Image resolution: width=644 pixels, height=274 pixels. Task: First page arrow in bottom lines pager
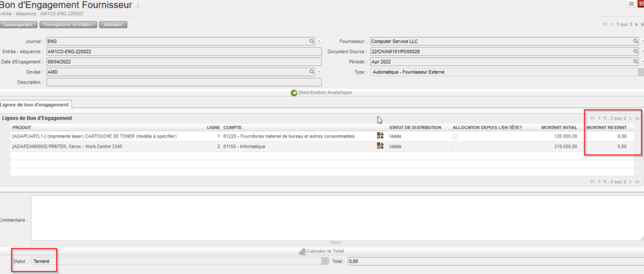click(592, 182)
